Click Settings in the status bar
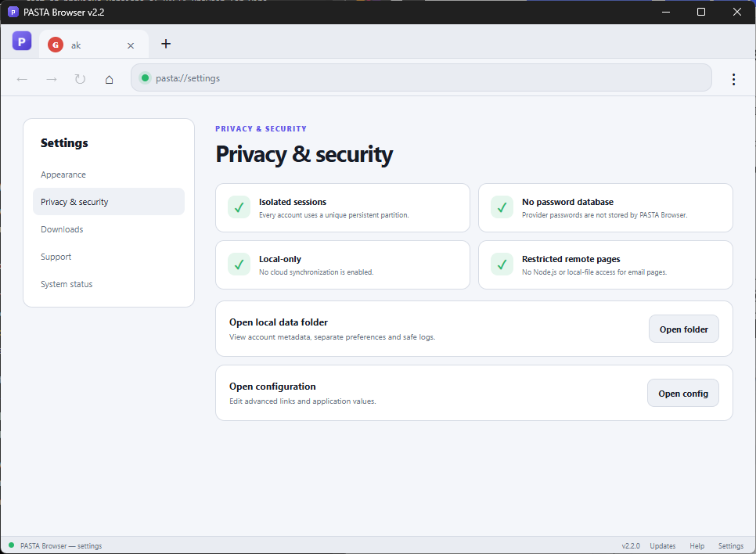 tap(730, 546)
